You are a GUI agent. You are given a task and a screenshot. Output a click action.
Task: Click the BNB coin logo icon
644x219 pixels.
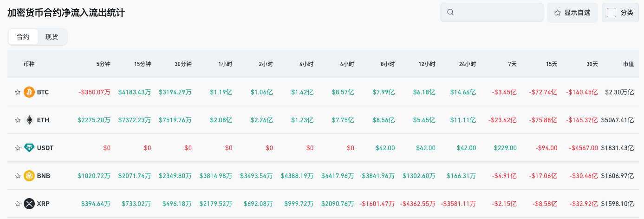tap(29, 176)
